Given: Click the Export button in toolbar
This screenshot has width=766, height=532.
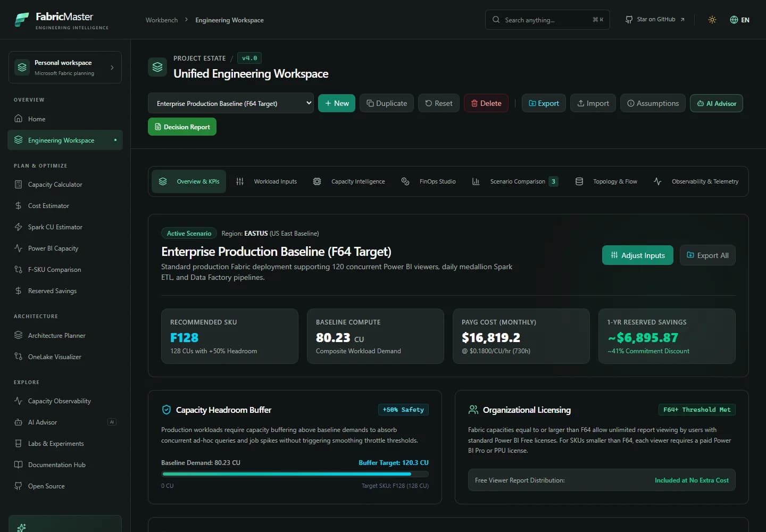Looking at the screenshot, I should click(544, 103).
